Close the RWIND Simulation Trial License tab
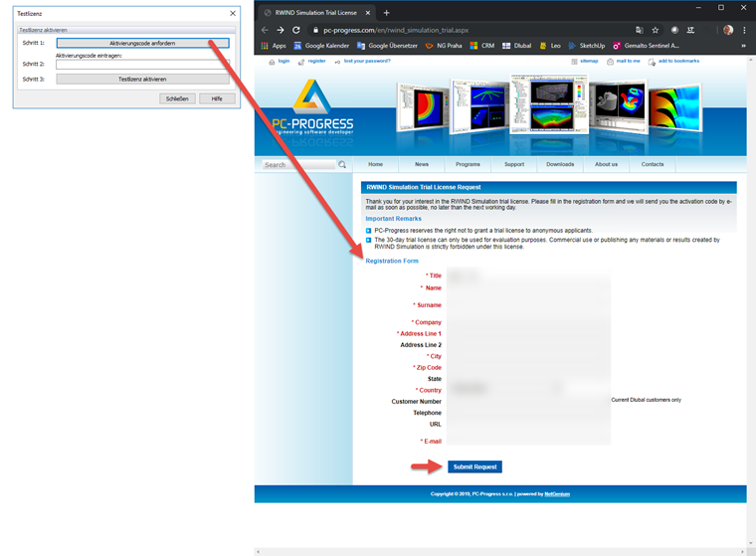Screen dimensions: 756x556 (368, 13)
